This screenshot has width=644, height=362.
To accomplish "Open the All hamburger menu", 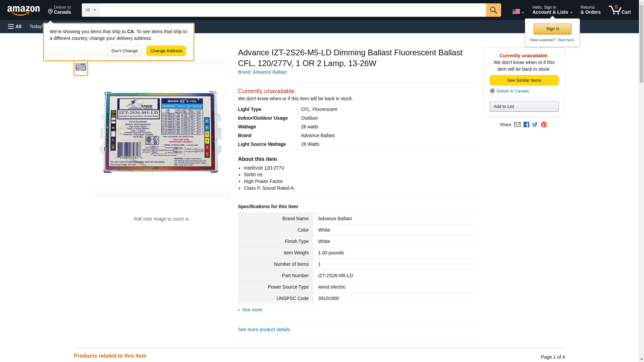I will pyautogui.click(x=15, y=26).
